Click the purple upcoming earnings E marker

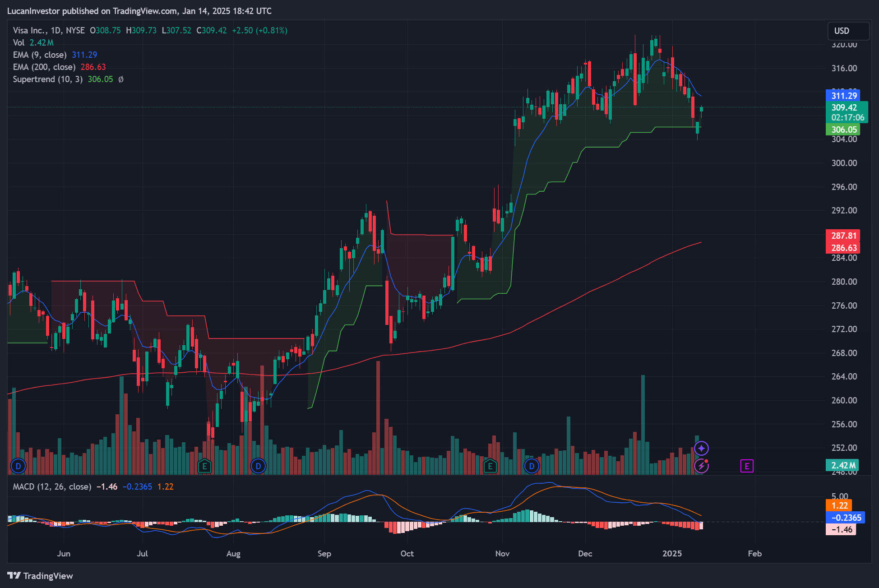(747, 466)
